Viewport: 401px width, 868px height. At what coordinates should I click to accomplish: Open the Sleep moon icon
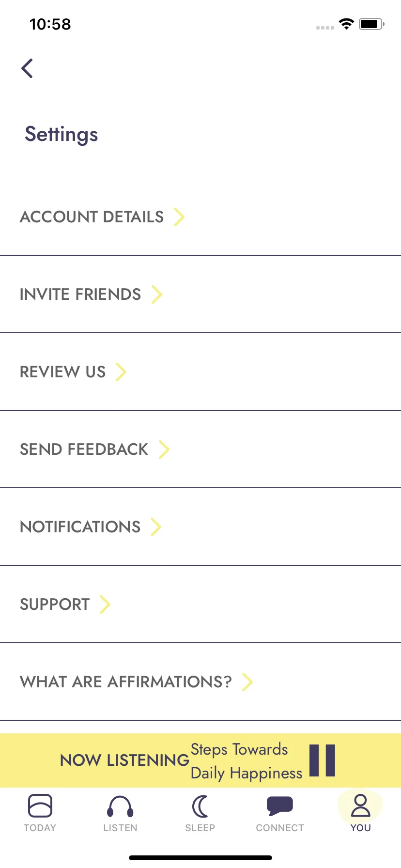point(200,806)
